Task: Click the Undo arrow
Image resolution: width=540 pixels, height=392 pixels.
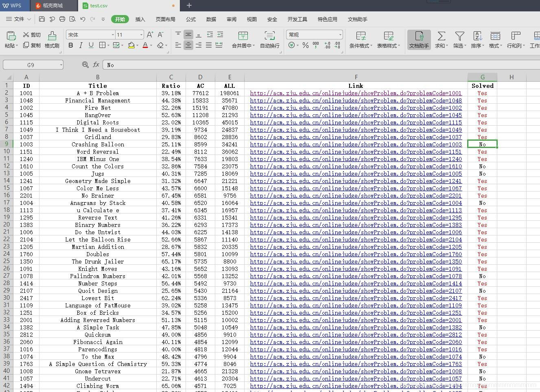Action: click(83, 19)
